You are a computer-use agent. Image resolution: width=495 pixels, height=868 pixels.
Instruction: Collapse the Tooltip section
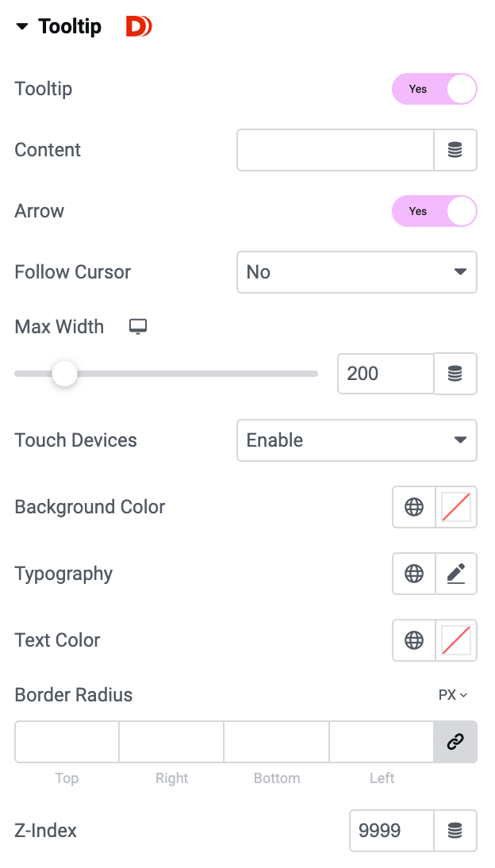tap(22, 27)
